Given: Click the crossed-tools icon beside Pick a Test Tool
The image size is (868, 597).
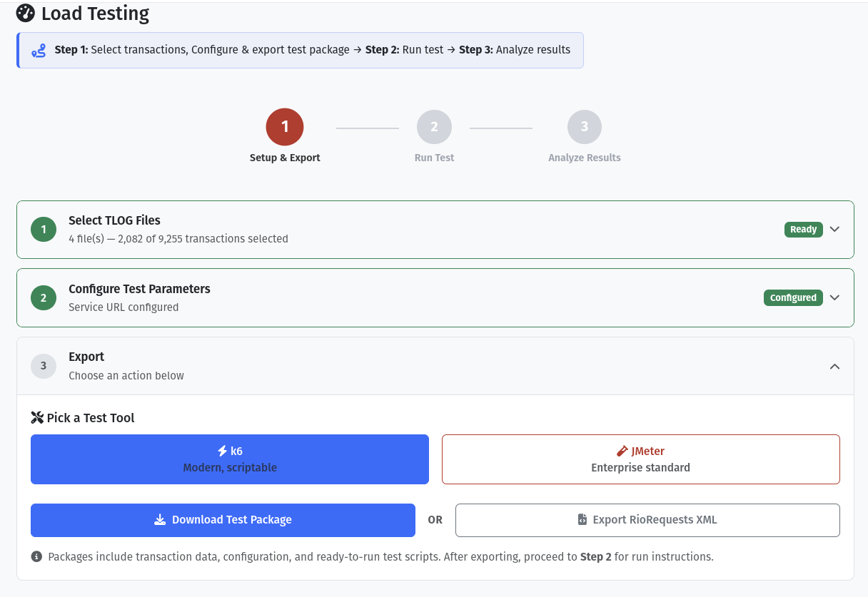Looking at the screenshot, I should pos(37,417).
